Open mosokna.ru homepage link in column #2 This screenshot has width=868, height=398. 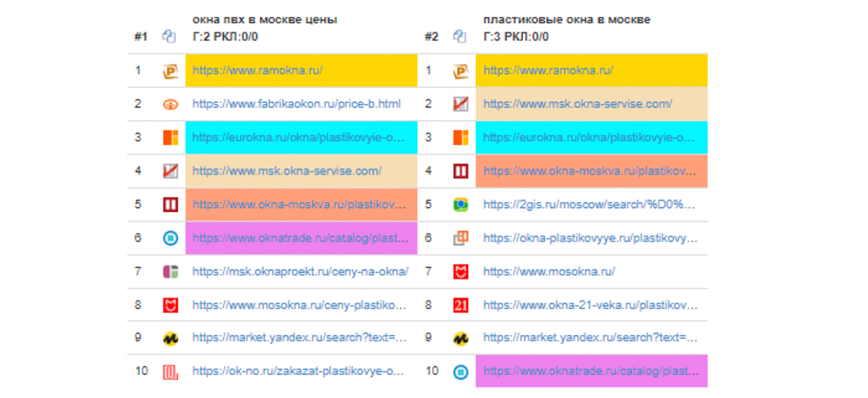click(x=549, y=271)
